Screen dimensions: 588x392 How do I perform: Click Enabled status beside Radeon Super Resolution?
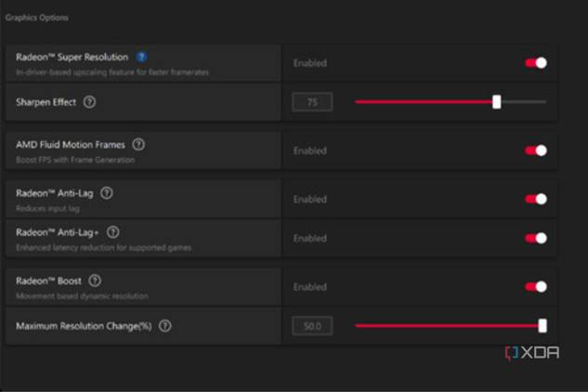(x=310, y=63)
